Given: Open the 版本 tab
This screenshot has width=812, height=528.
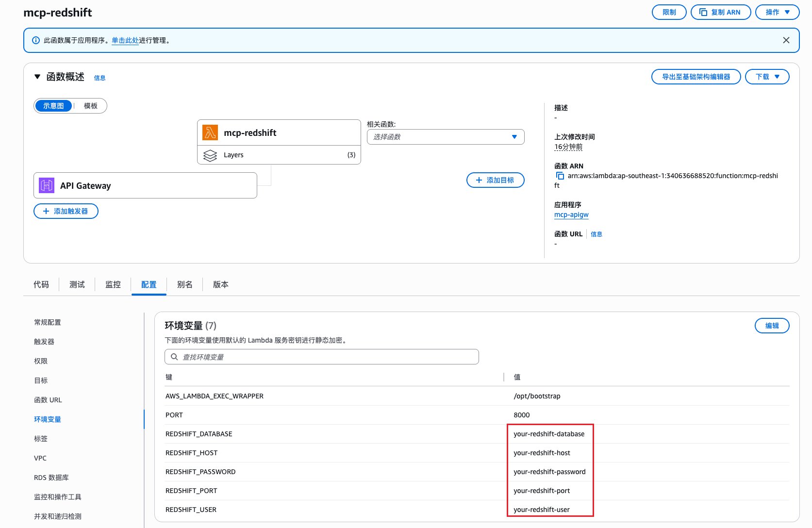Looking at the screenshot, I should coord(221,284).
